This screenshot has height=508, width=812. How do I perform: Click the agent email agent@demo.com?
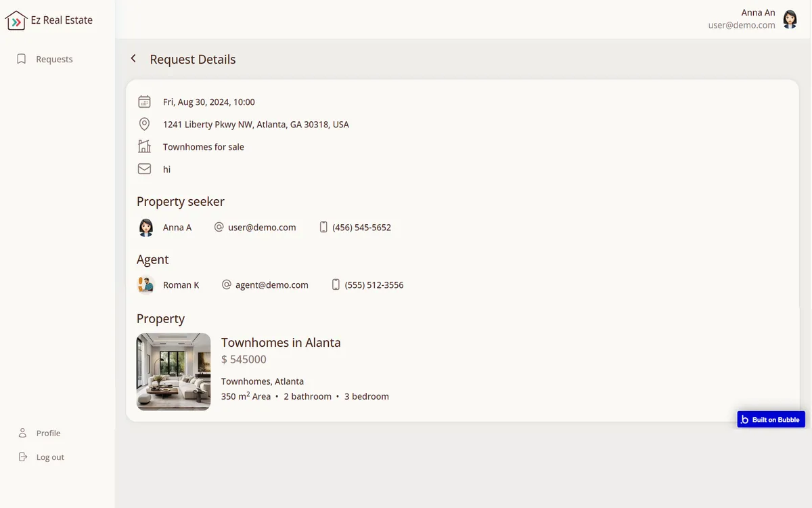coord(272,285)
